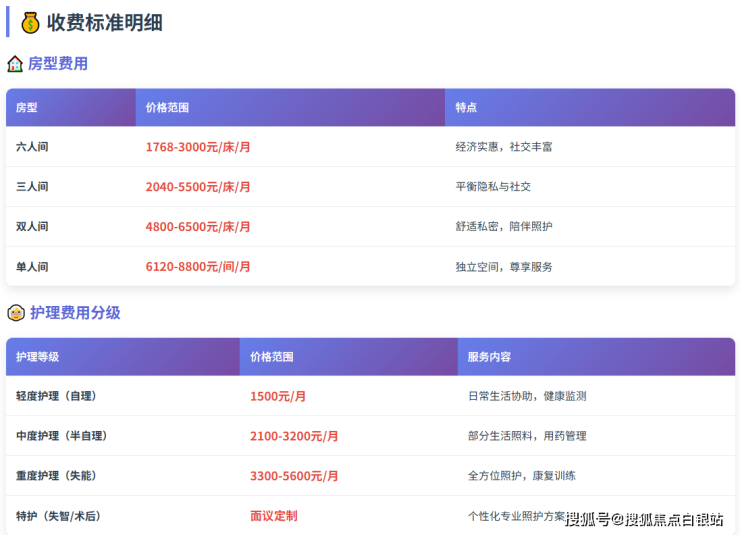Click the face icon beside 护理费用分级

pos(16,313)
